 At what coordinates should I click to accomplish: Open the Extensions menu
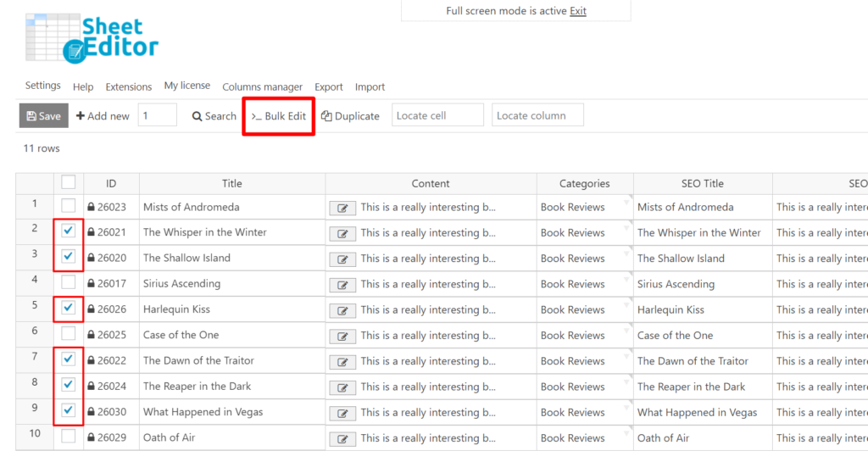(129, 86)
